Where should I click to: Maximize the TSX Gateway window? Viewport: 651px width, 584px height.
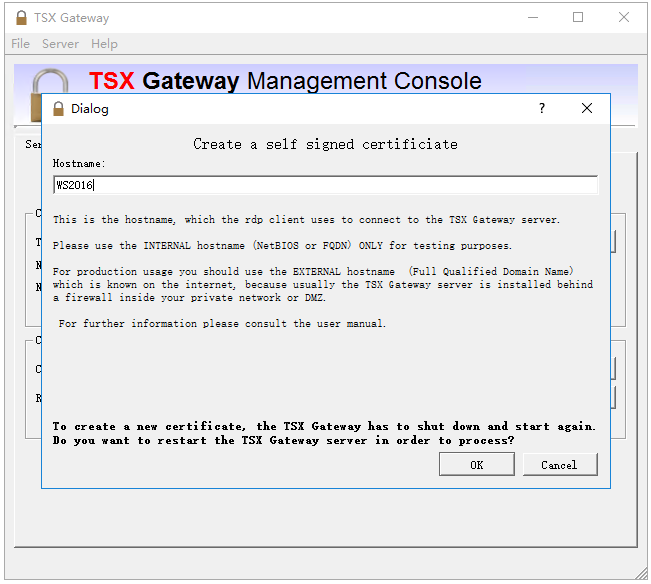pos(578,17)
